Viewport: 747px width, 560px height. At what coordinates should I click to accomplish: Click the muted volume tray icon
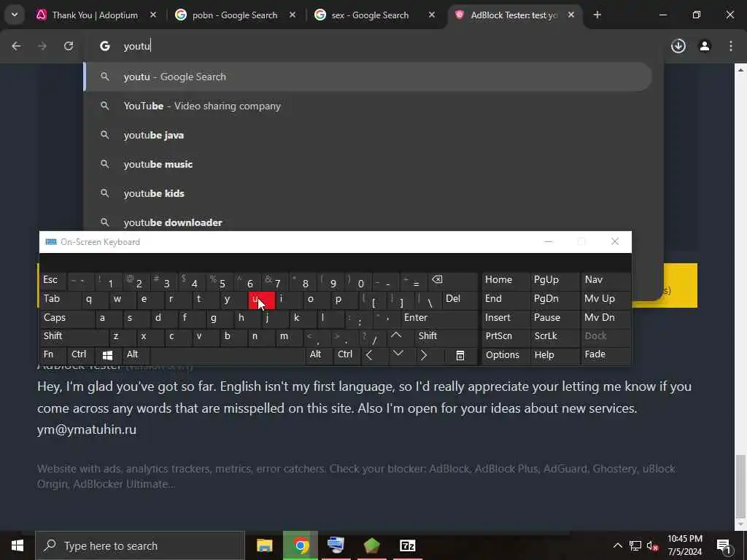click(x=651, y=545)
